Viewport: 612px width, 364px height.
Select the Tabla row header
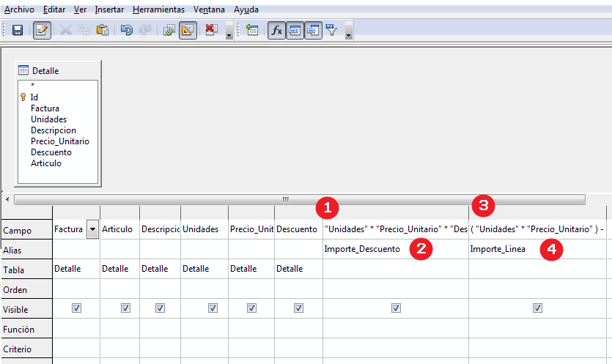pos(27,270)
